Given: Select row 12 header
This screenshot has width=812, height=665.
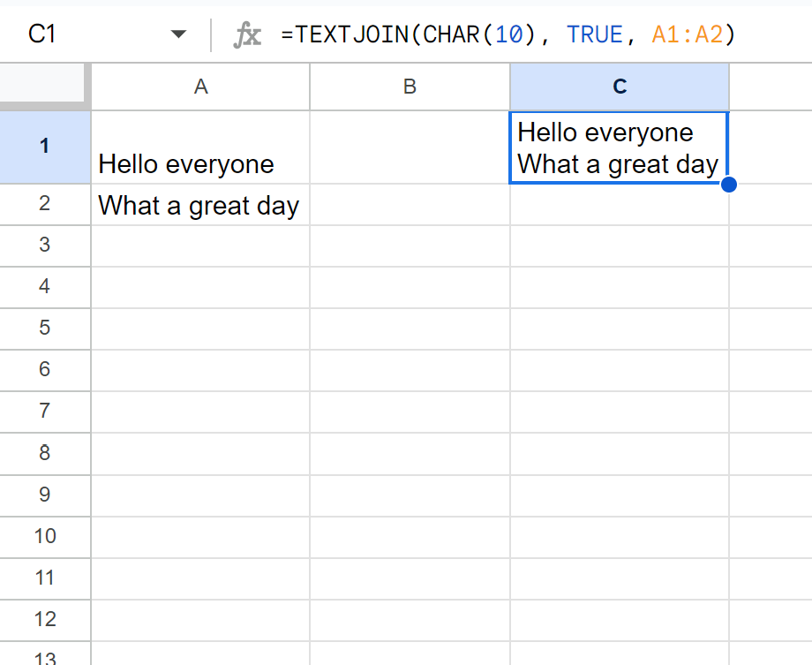Looking at the screenshot, I should [x=45, y=620].
